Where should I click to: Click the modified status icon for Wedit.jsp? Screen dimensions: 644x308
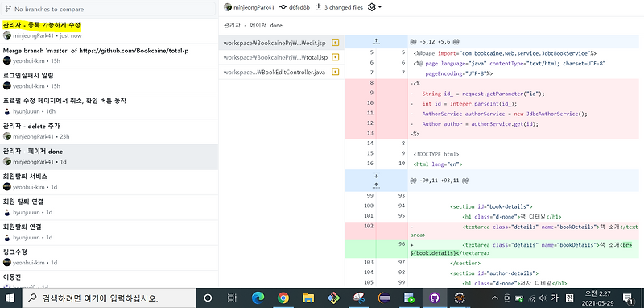tap(335, 43)
